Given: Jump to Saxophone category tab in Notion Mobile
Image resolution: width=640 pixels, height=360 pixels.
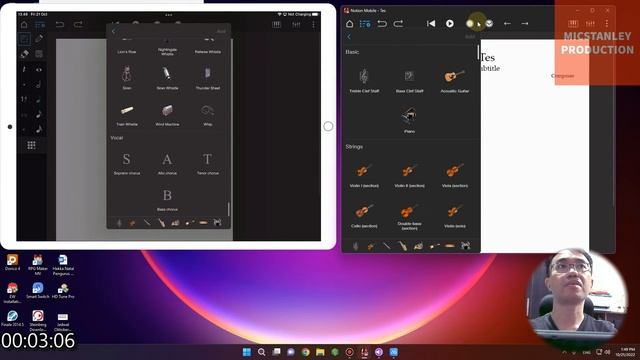Looking at the screenshot, I should tap(402, 246).
